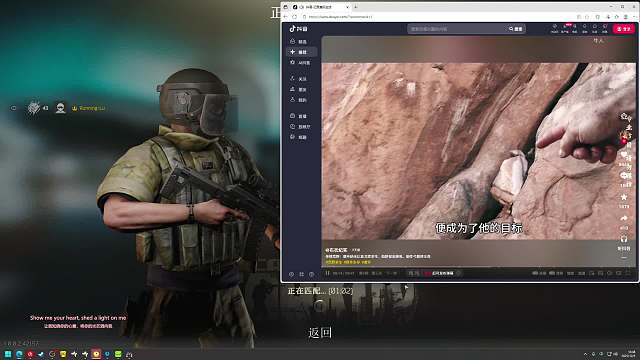Focus the Douyin search input field

pyautogui.click(x=456, y=29)
